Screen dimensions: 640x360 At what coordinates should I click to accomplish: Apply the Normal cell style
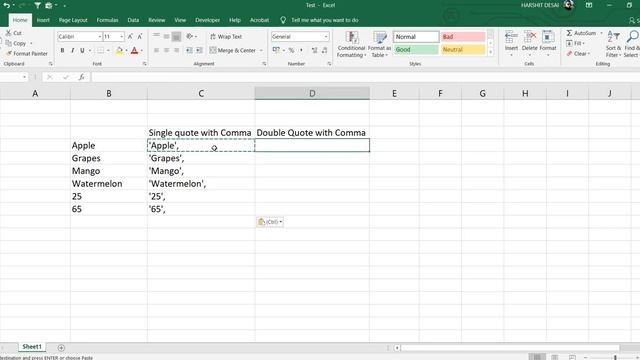416,37
